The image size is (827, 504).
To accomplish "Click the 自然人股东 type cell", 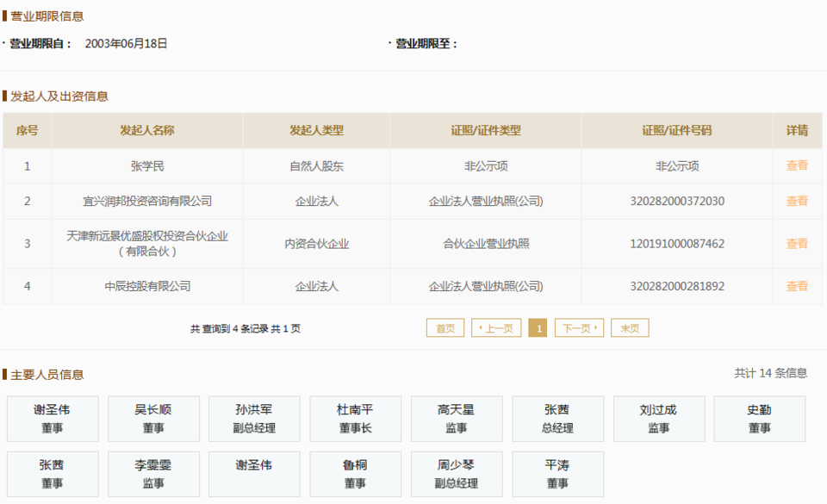I will [x=316, y=166].
